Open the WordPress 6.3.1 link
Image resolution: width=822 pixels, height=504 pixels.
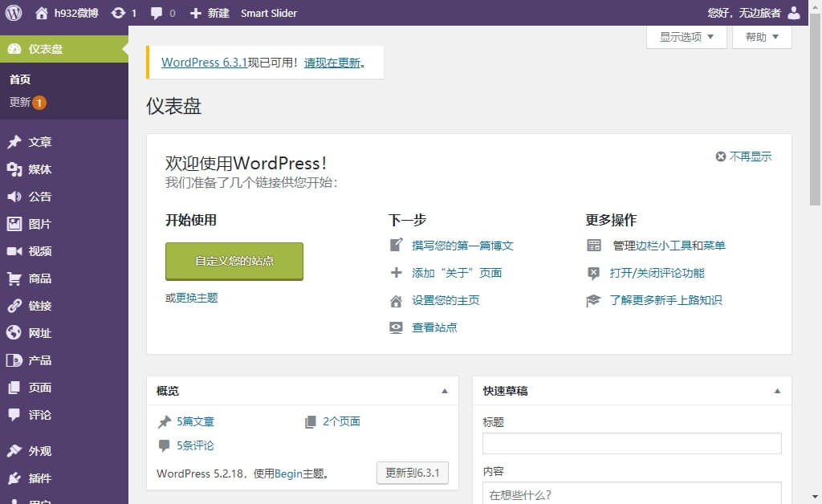point(204,63)
